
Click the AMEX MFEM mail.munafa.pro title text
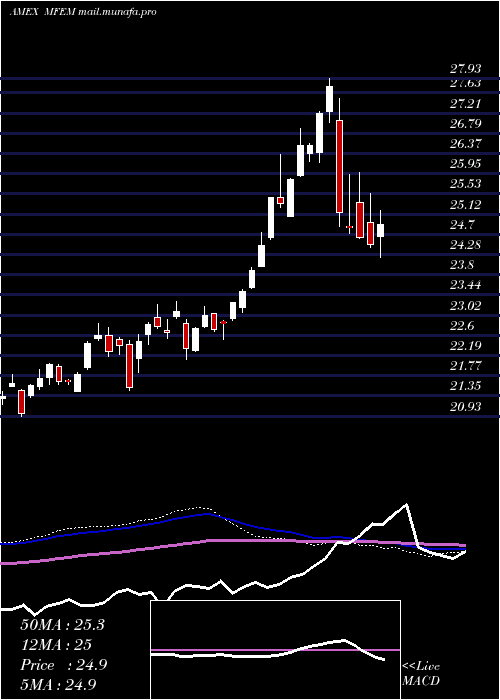click(83, 12)
